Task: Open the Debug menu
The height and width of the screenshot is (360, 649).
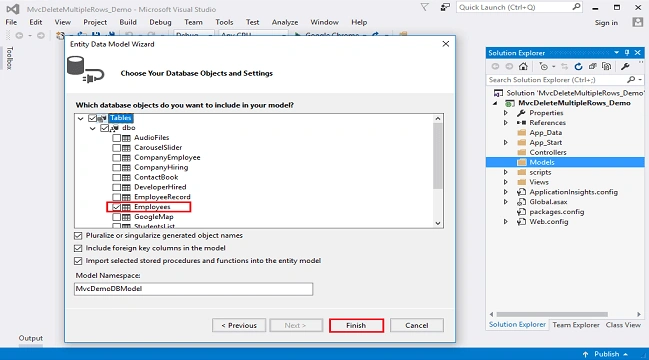Action: pyautogui.click(x=160, y=22)
